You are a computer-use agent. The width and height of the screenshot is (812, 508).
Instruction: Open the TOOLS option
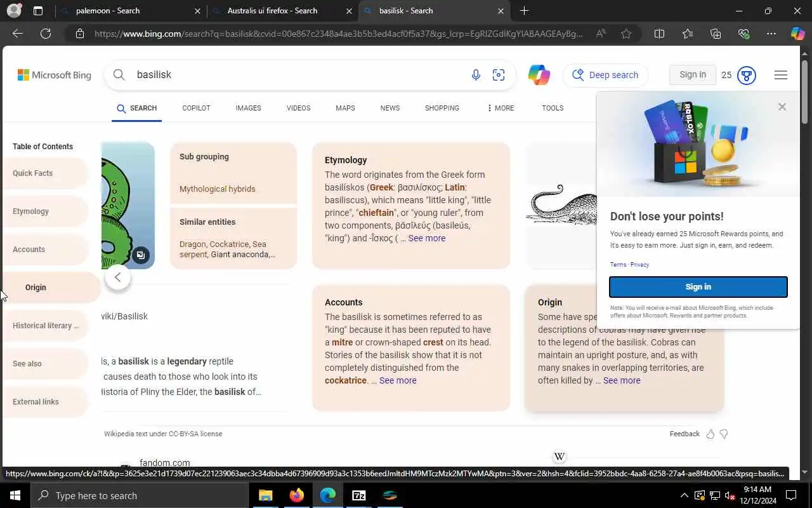tap(553, 108)
